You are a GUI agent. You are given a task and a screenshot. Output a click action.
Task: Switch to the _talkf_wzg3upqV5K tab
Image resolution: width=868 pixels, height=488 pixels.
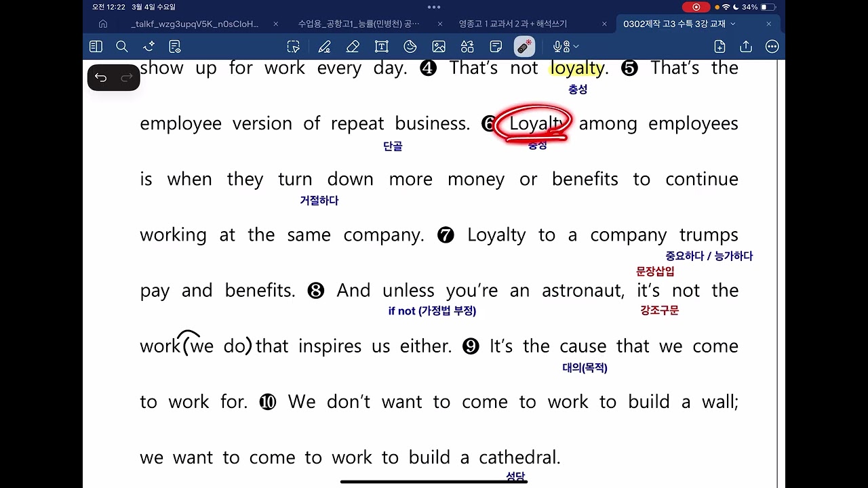click(x=195, y=24)
